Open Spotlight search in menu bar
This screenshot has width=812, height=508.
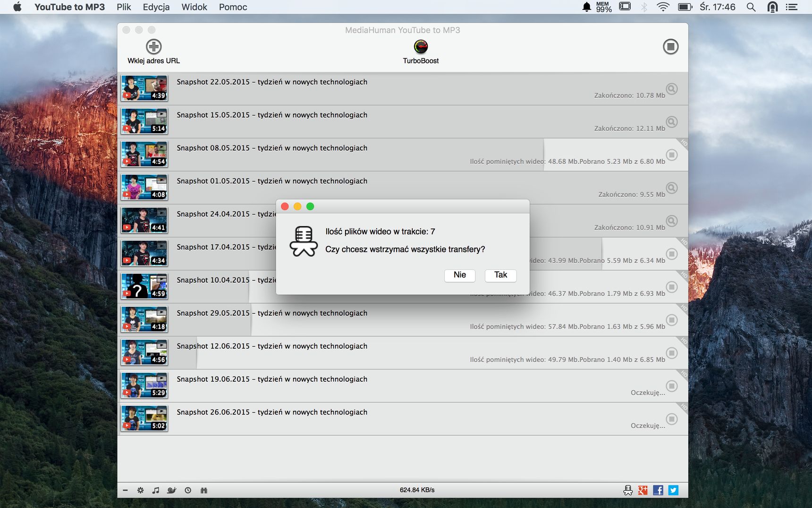point(751,7)
